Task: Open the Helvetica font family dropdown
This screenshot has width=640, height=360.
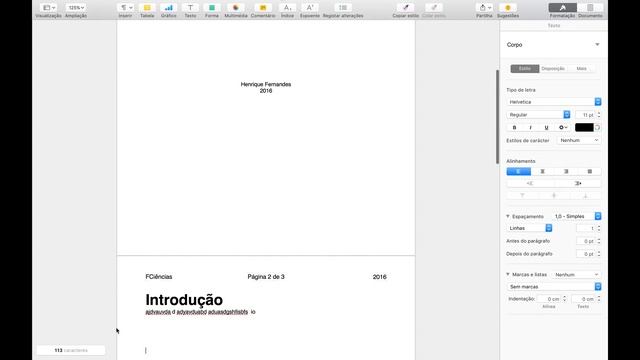Action: tap(554, 102)
